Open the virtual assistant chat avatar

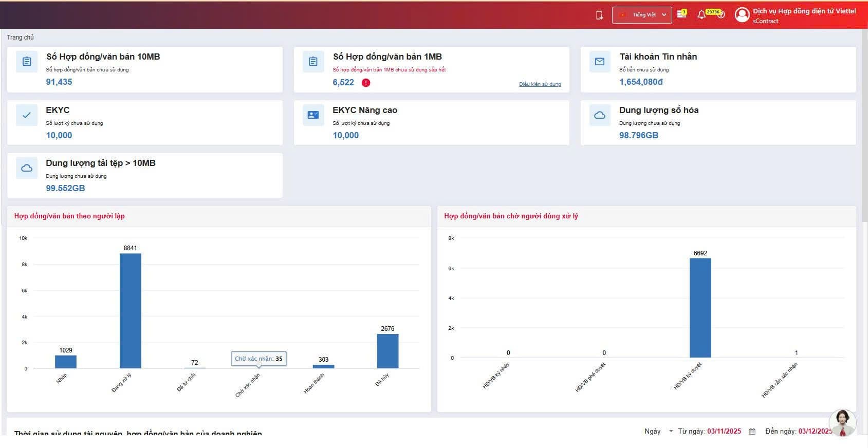(842, 422)
